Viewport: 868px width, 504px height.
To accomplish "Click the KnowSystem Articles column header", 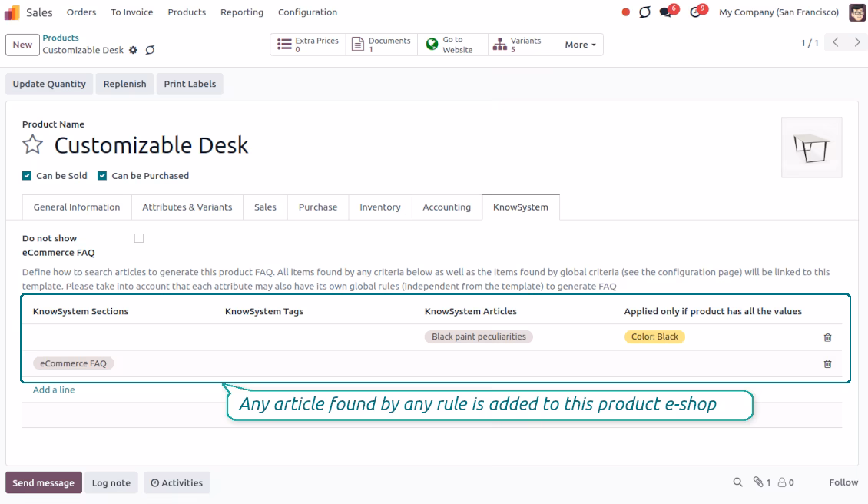I will (471, 311).
